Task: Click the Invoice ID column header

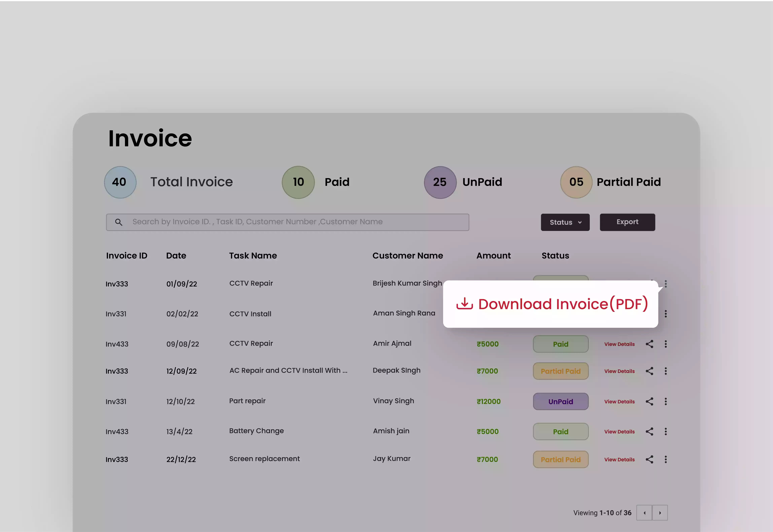Action: [126, 256]
